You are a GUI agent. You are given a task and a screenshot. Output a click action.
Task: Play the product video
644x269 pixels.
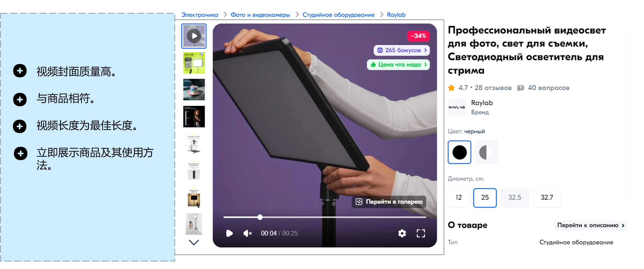[x=229, y=233]
